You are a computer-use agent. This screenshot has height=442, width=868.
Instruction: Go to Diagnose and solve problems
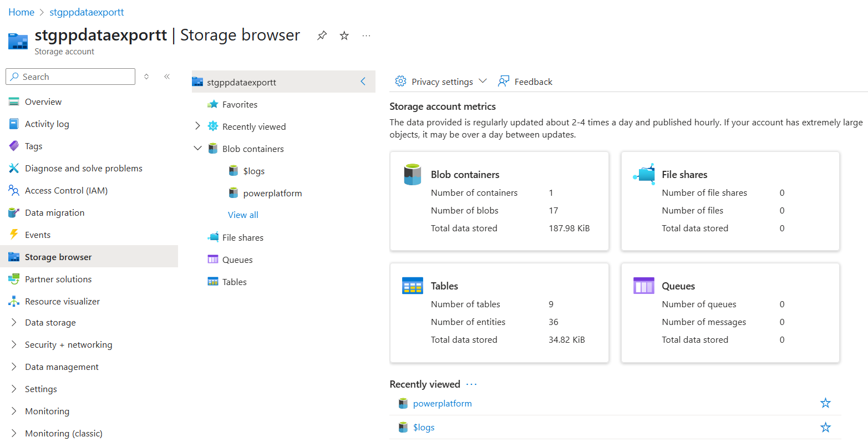pos(83,168)
